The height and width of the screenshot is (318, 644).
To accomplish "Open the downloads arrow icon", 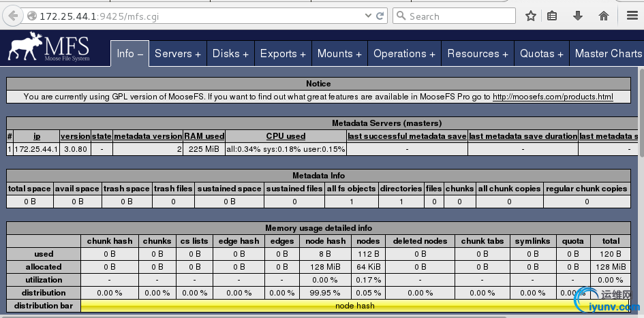I will 577,16.
